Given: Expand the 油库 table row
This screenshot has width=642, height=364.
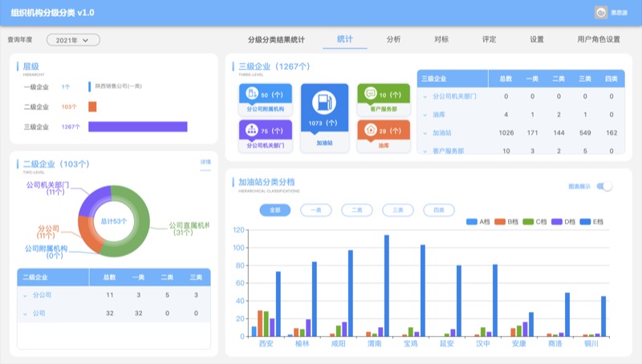Looking at the screenshot, I should [425, 115].
